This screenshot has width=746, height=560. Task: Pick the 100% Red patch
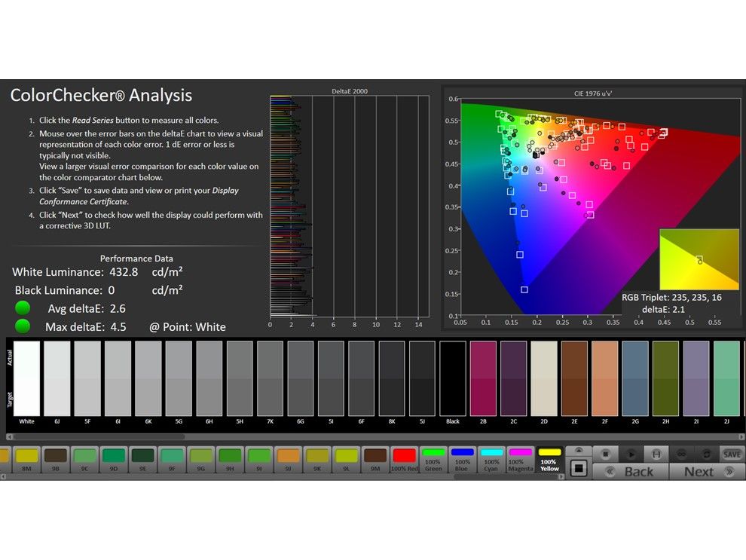point(405,460)
